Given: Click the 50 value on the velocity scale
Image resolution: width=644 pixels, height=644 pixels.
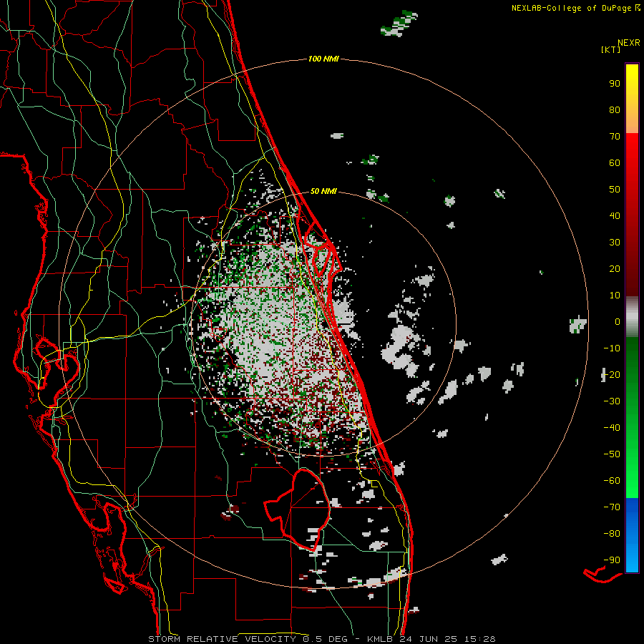Looking at the screenshot, I should coord(615,190).
